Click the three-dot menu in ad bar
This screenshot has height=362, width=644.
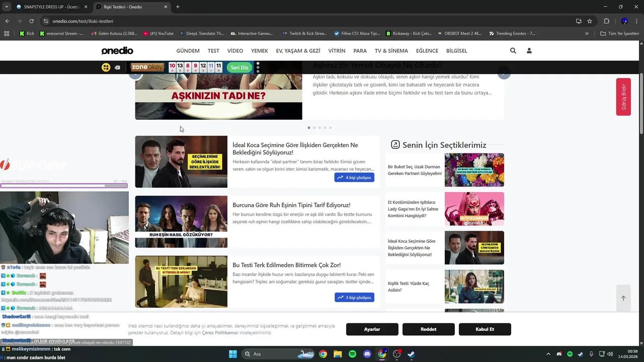258,67
